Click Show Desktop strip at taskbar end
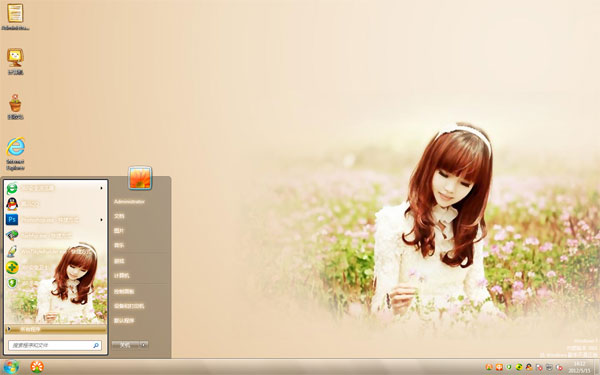 click(x=597, y=367)
